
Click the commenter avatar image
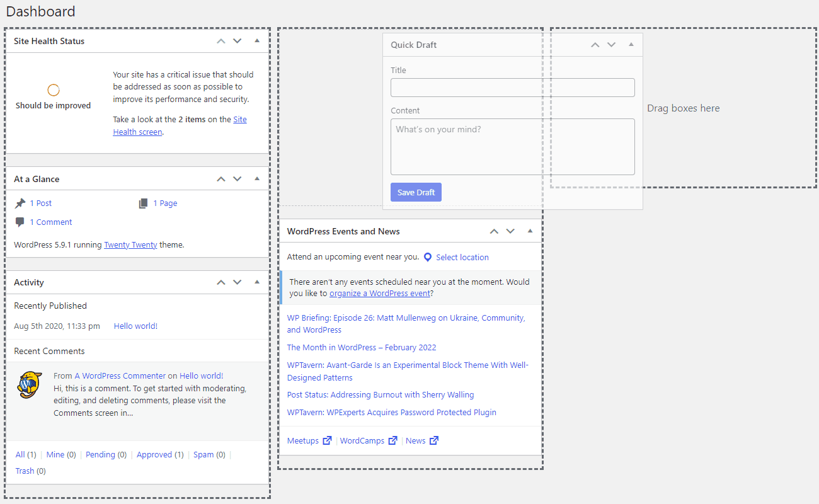click(30, 385)
